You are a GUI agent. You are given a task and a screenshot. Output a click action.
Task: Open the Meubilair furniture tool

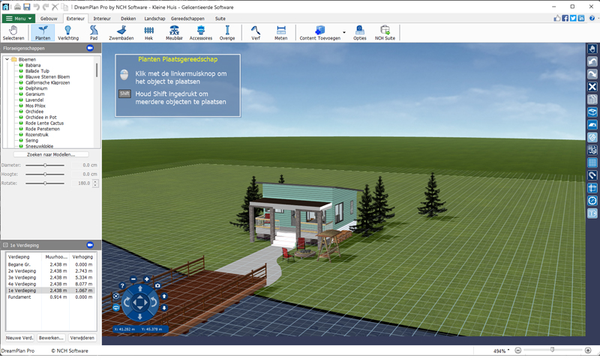coord(174,32)
